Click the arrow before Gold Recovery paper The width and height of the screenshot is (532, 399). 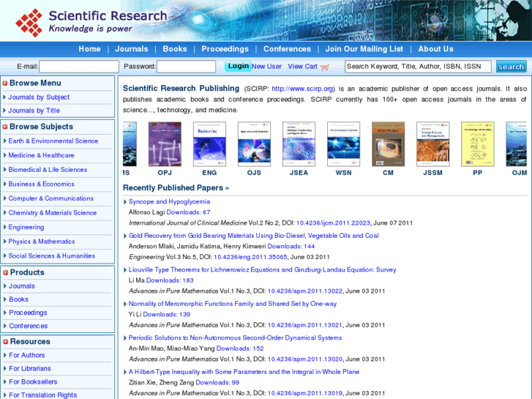[125, 236]
